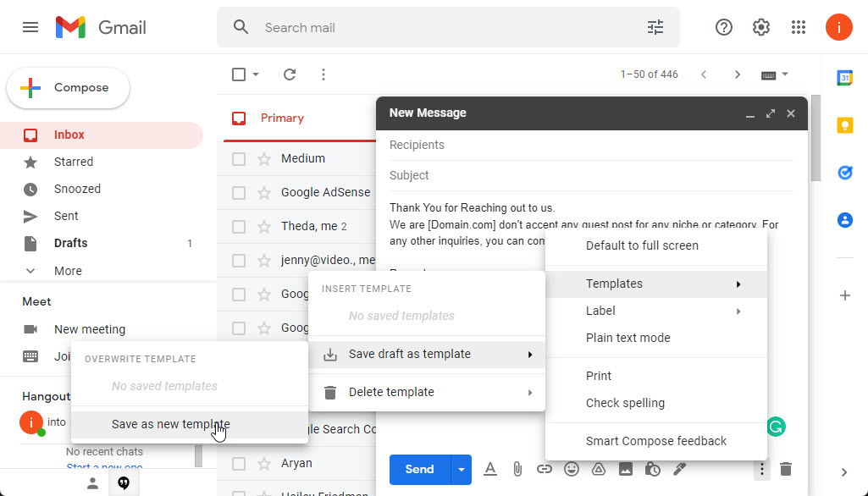This screenshot has height=496, width=868.
Task: Open Google Keep side panel
Action: [845, 125]
